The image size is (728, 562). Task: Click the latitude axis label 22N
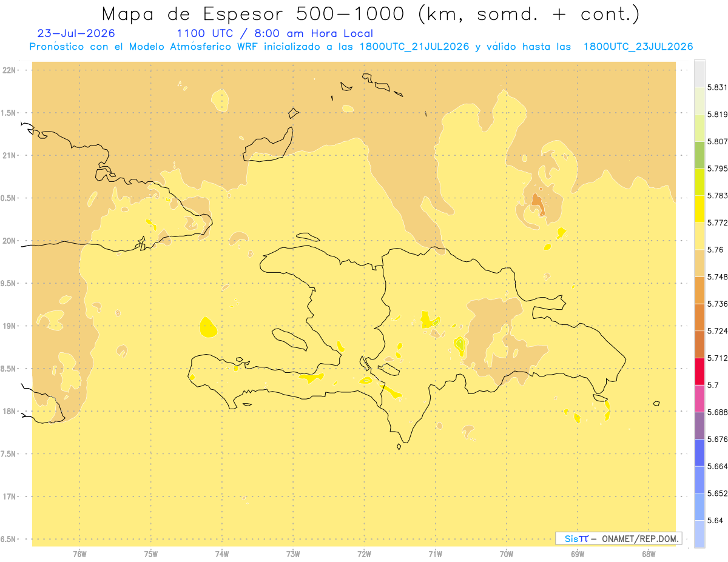[10, 70]
